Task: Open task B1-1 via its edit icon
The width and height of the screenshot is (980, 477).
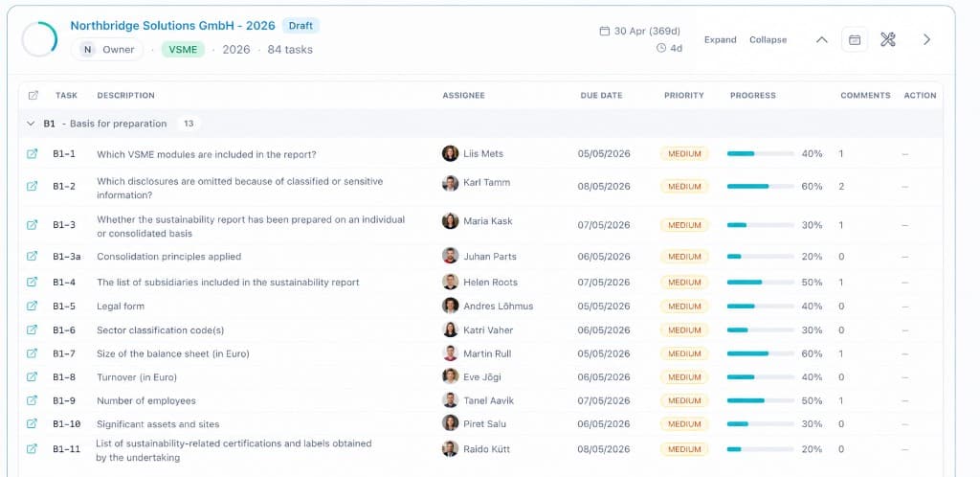Action: [32, 154]
